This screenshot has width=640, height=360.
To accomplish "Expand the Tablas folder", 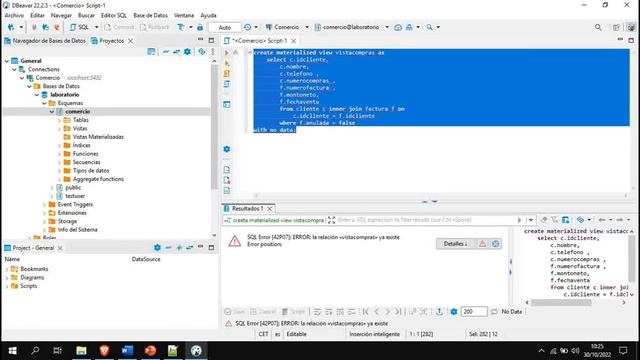I will coord(60,120).
